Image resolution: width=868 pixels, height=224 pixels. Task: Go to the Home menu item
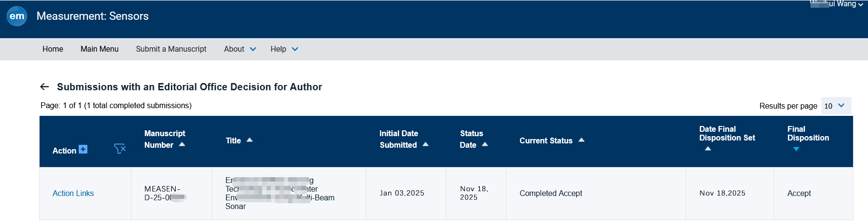tap(53, 49)
